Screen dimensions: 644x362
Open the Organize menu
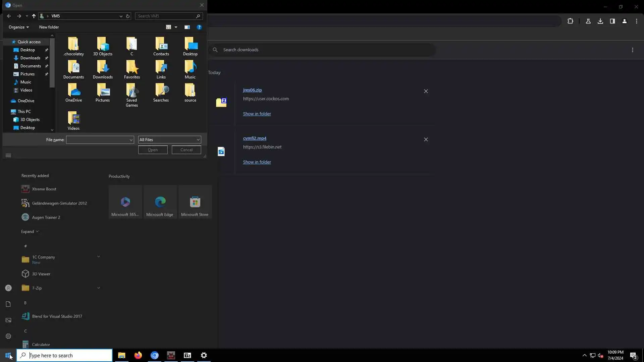tap(18, 27)
